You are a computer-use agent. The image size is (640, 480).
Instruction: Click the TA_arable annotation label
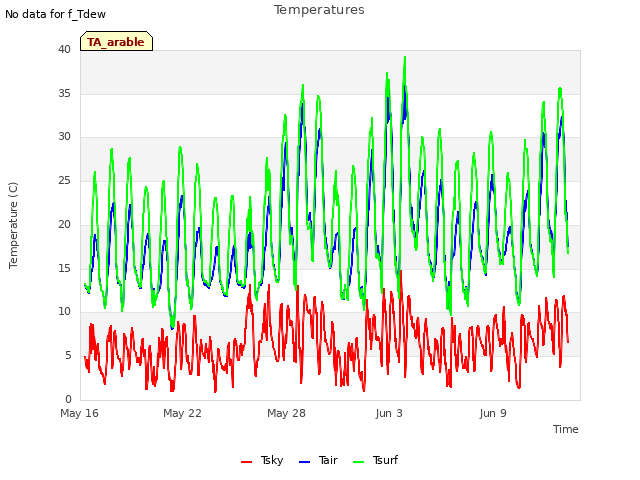(x=116, y=41)
